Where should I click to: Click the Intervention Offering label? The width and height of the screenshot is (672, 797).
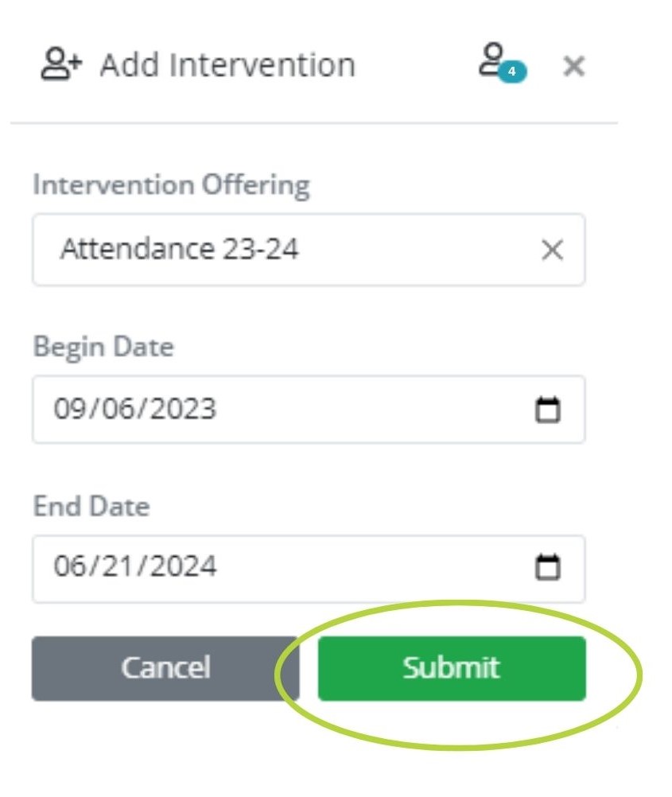coord(171,185)
